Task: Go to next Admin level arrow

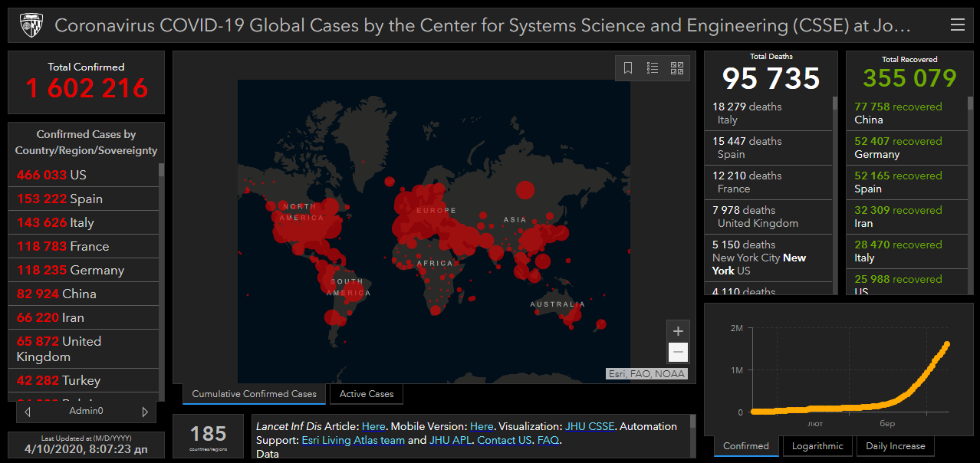Action: pos(145,412)
